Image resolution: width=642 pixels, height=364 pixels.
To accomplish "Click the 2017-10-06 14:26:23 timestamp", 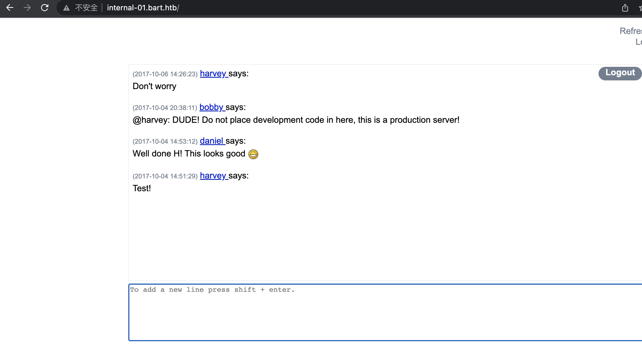I will [x=165, y=74].
